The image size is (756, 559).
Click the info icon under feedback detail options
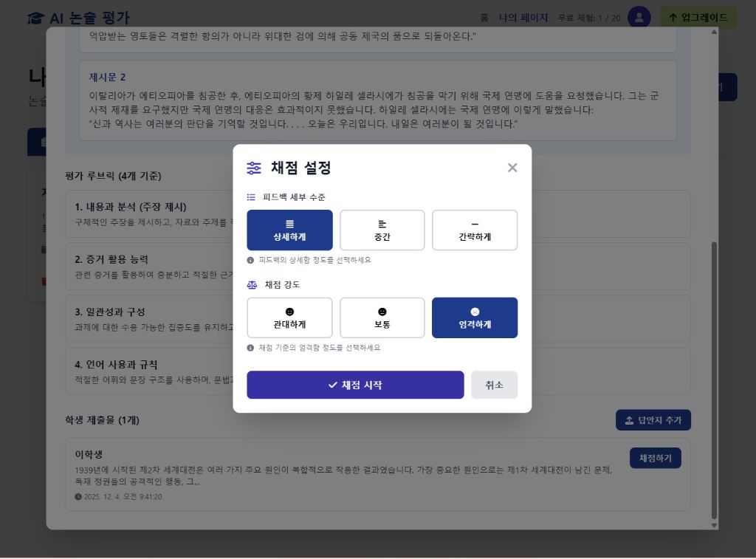[x=252, y=259]
